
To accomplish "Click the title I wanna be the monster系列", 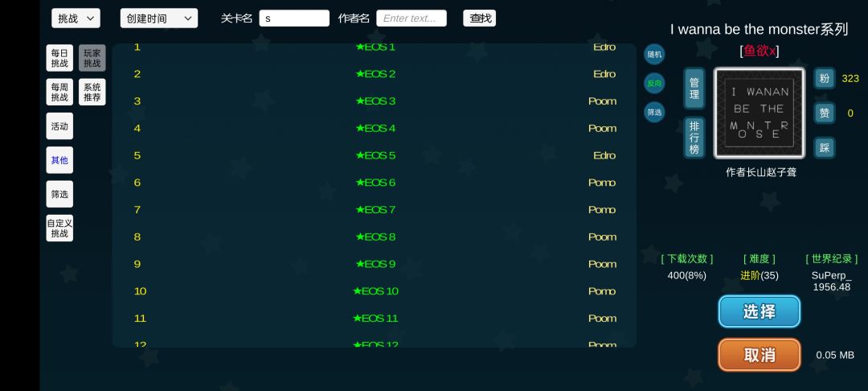I will [759, 29].
